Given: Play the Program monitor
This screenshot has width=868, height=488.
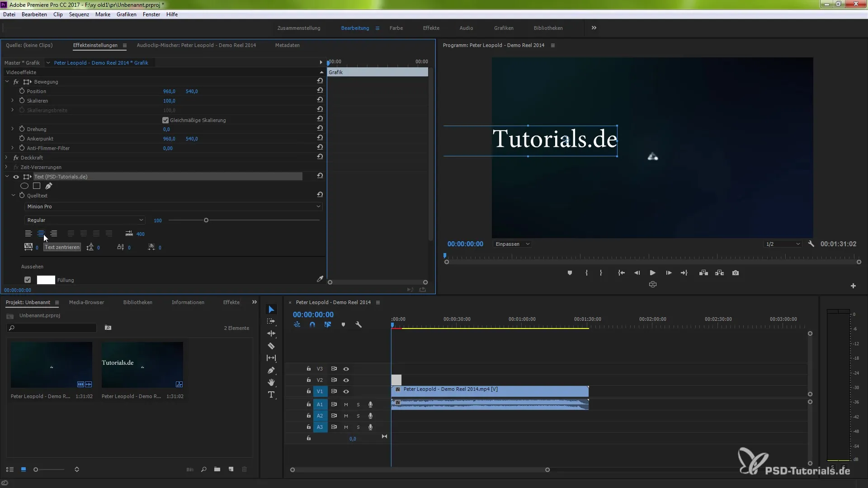Looking at the screenshot, I should click(x=652, y=273).
